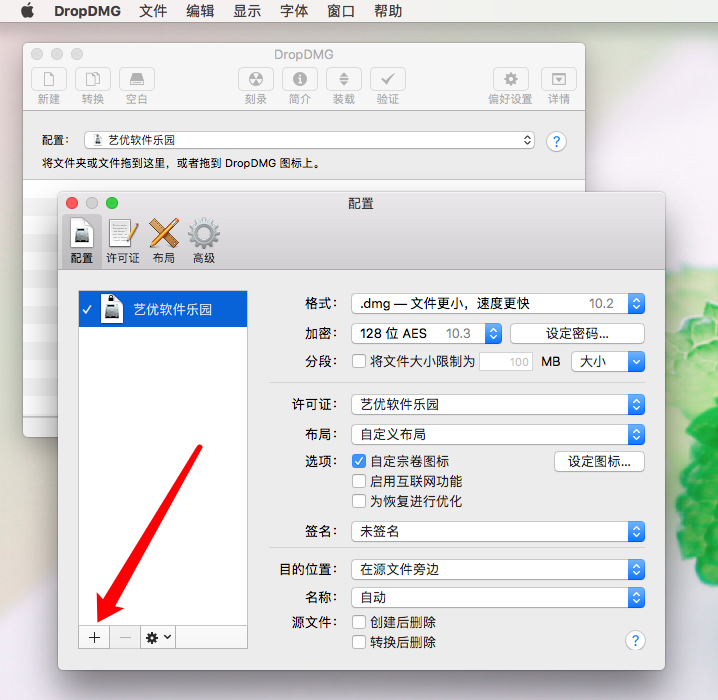The width and height of the screenshot is (718, 700).
Task: Open 偏好设置 gear icon in DropDMG window
Action: point(511,79)
